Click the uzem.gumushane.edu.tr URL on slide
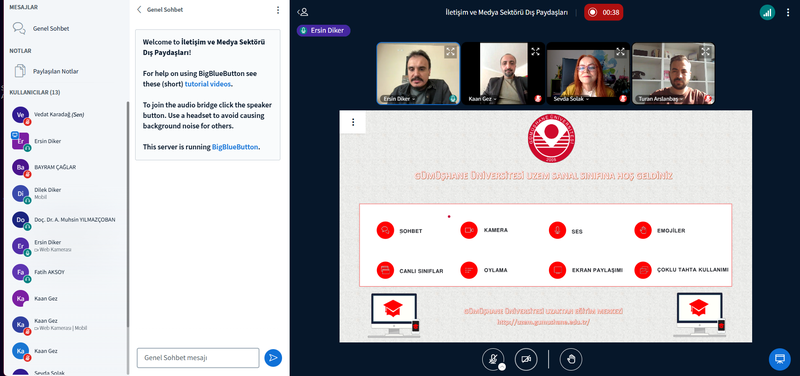 point(543,322)
